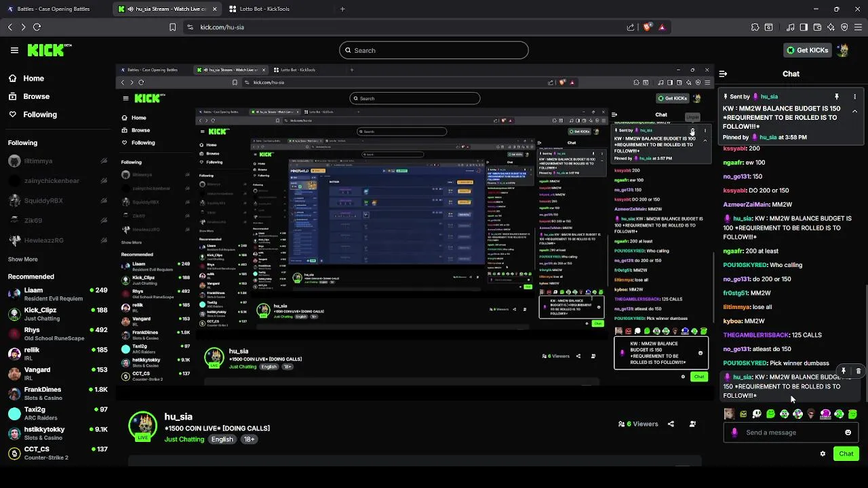Viewport: 868px width, 488px height.
Task: Click FrankDimes channel avatar
Action: point(14,394)
